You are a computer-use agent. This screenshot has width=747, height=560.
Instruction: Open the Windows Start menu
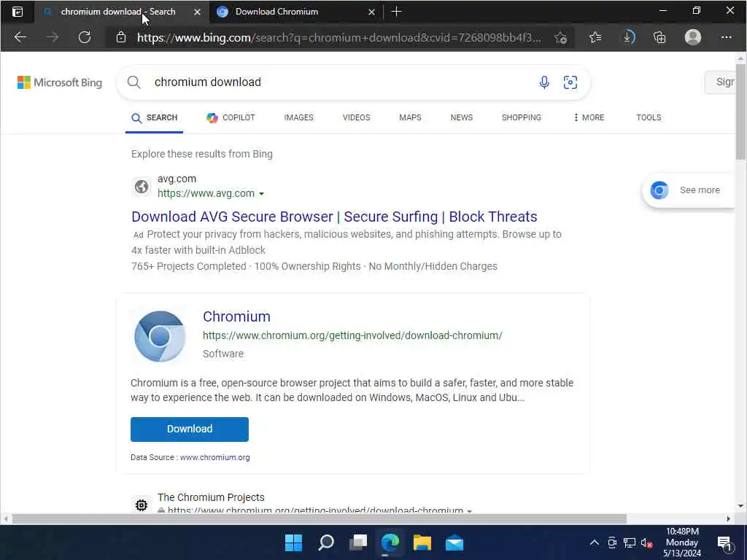click(x=293, y=542)
